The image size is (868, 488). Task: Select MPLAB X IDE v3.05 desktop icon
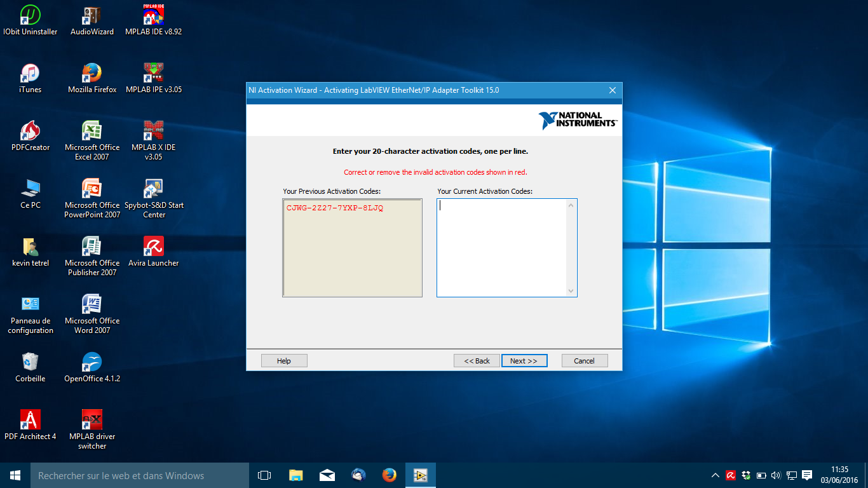click(x=154, y=140)
